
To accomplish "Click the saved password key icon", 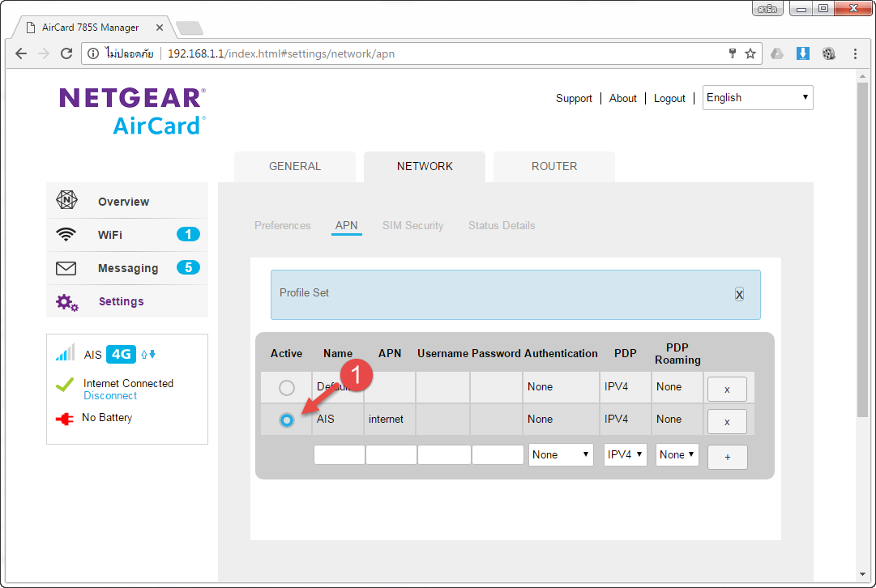I will (x=733, y=53).
